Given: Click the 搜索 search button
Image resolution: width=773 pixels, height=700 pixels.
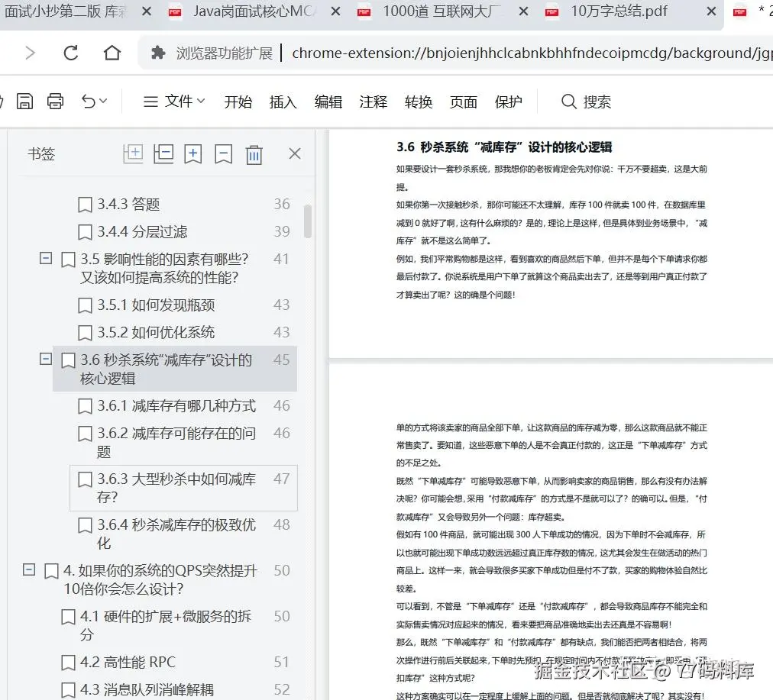Looking at the screenshot, I should [586, 102].
